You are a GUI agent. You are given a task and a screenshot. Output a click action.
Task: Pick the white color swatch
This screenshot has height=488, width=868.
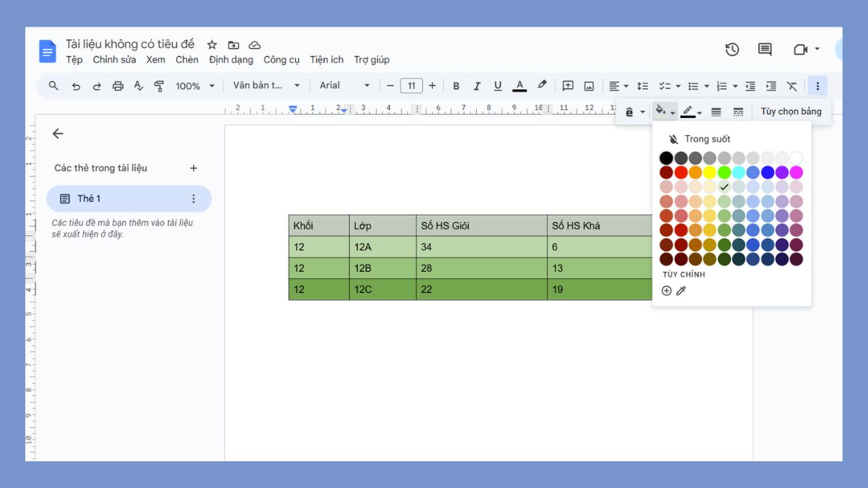796,158
